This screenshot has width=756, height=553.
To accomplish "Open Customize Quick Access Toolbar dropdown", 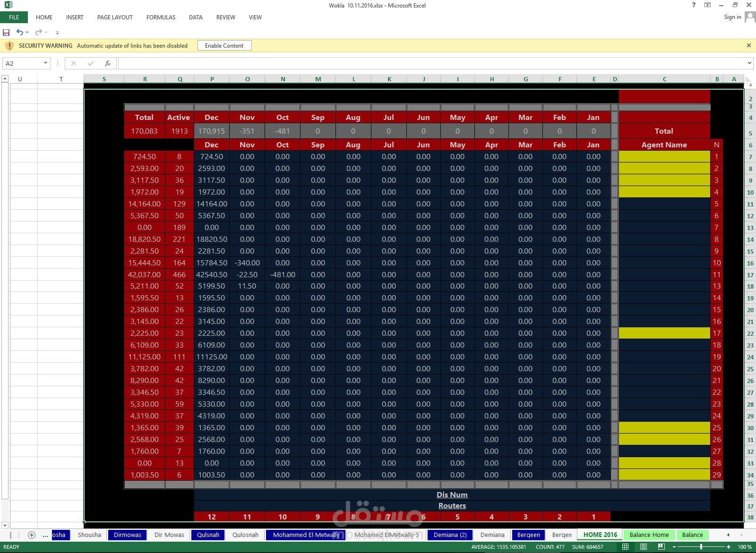I will [57, 33].
